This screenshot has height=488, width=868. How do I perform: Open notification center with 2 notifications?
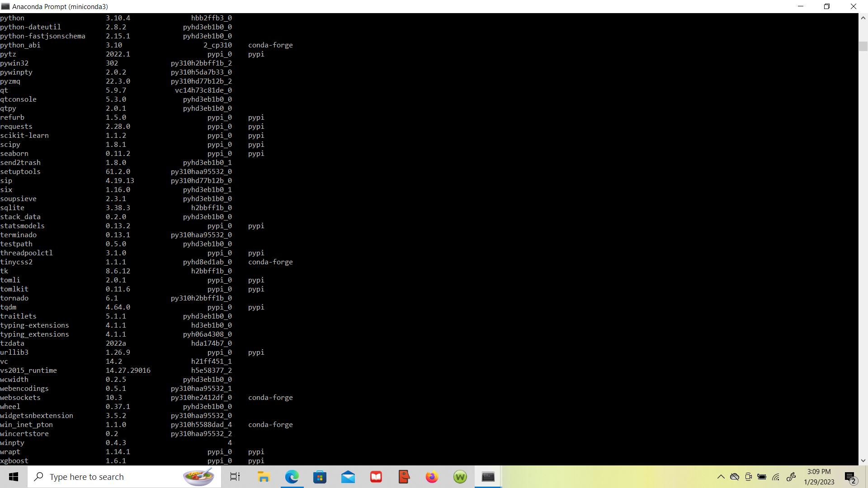click(850, 477)
